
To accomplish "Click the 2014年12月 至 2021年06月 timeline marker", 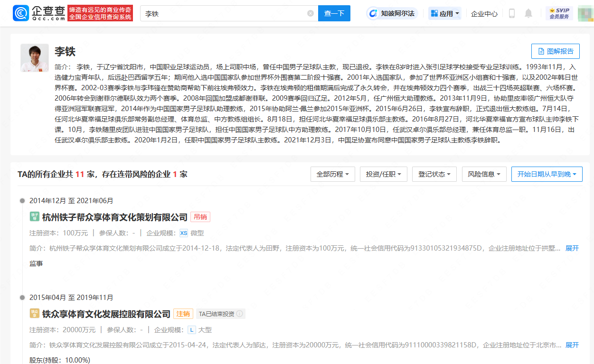I will point(23,201).
